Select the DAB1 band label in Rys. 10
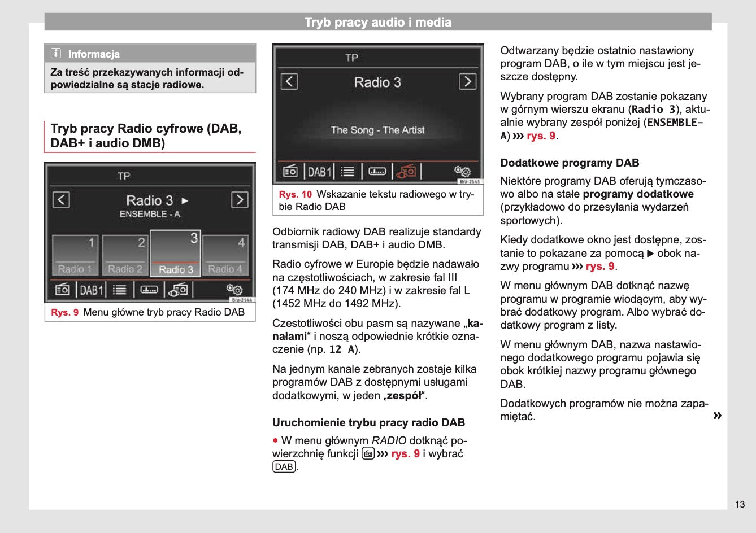This screenshot has height=533, width=756. [319, 172]
